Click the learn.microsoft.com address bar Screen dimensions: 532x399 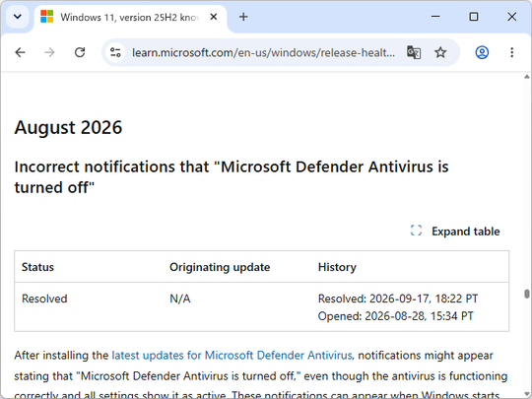click(x=263, y=52)
